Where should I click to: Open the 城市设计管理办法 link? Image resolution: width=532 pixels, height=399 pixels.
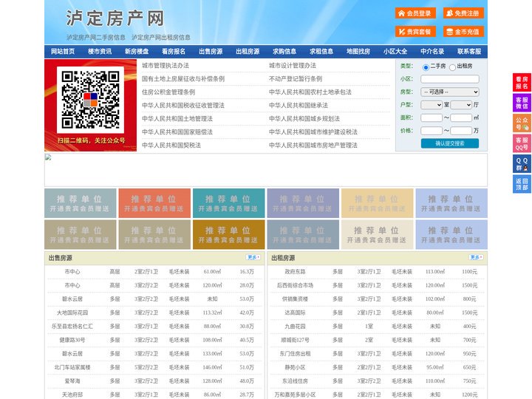pos(293,66)
